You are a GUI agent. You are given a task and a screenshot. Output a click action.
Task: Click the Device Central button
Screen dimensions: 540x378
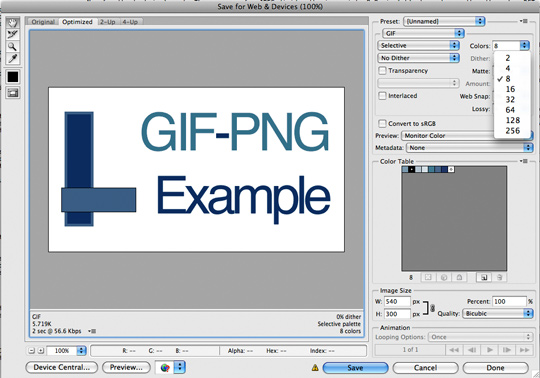pos(62,367)
